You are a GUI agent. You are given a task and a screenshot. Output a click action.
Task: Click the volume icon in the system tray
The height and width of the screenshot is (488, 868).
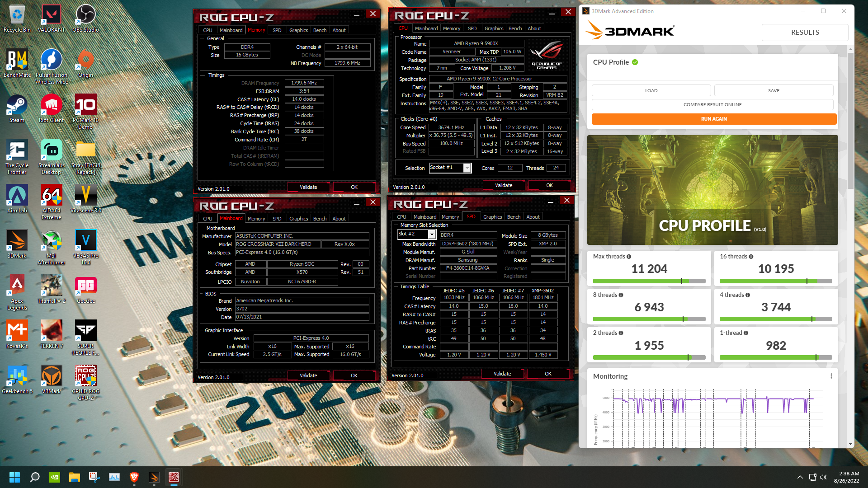tap(823, 477)
